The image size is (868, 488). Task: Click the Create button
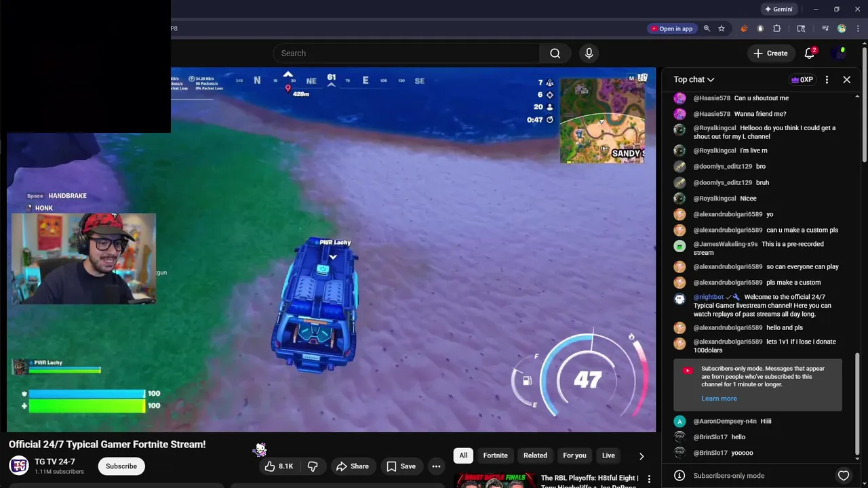coord(770,54)
